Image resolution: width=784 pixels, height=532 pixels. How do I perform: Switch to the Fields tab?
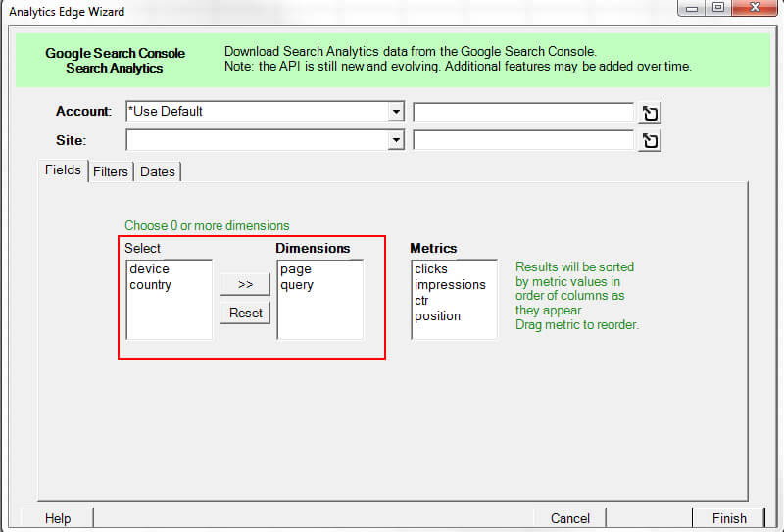click(x=63, y=170)
